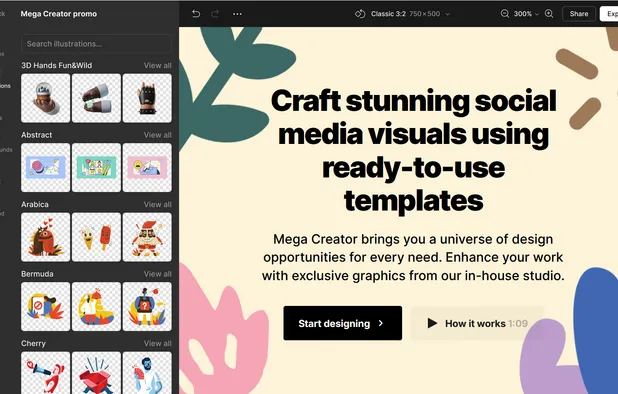Click the rotate canvas icon beside Classic 3:2
This screenshot has height=394, width=618.
click(x=360, y=14)
